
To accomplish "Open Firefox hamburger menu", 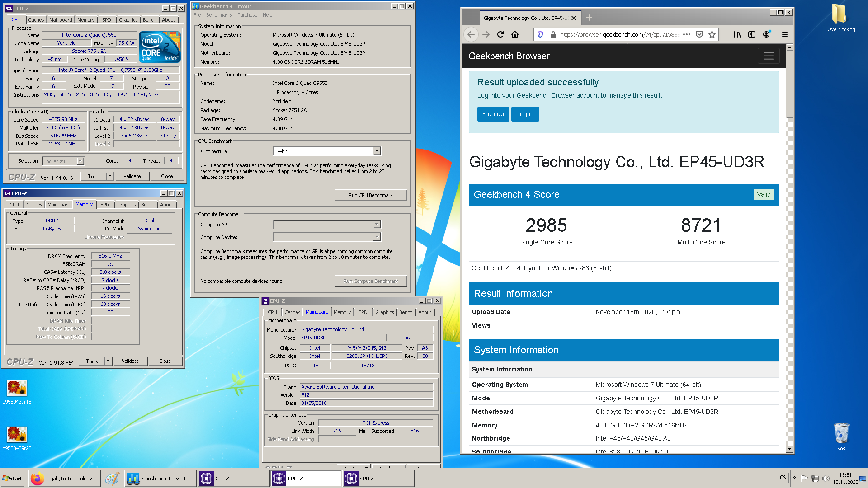I will [785, 34].
